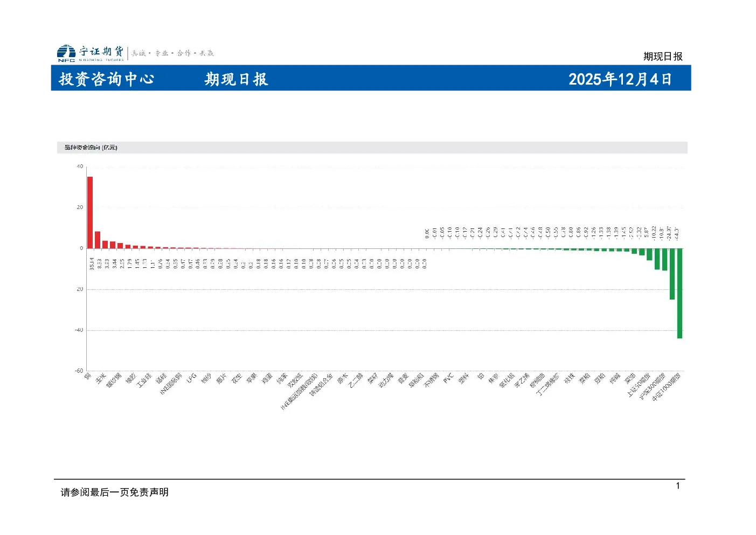Click the y-axis tick label -60
The height and width of the screenshot is (535, 756).
[x=79, y=371]
